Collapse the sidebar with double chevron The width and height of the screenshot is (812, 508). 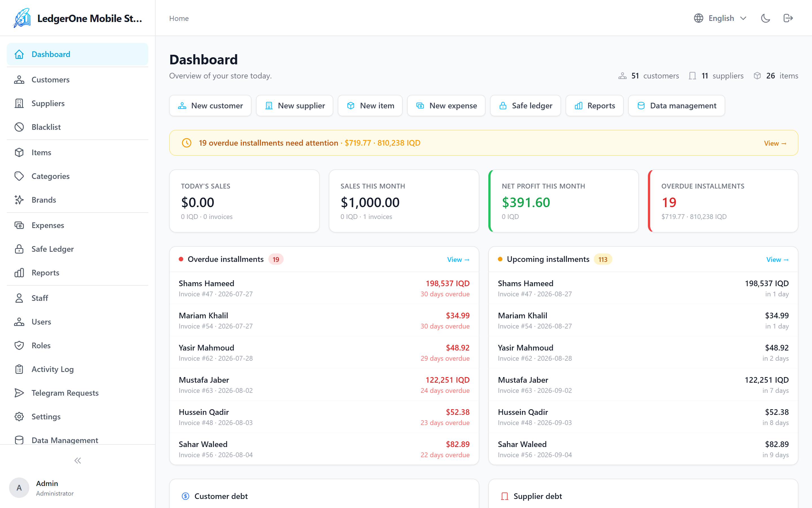pos(78,461)
